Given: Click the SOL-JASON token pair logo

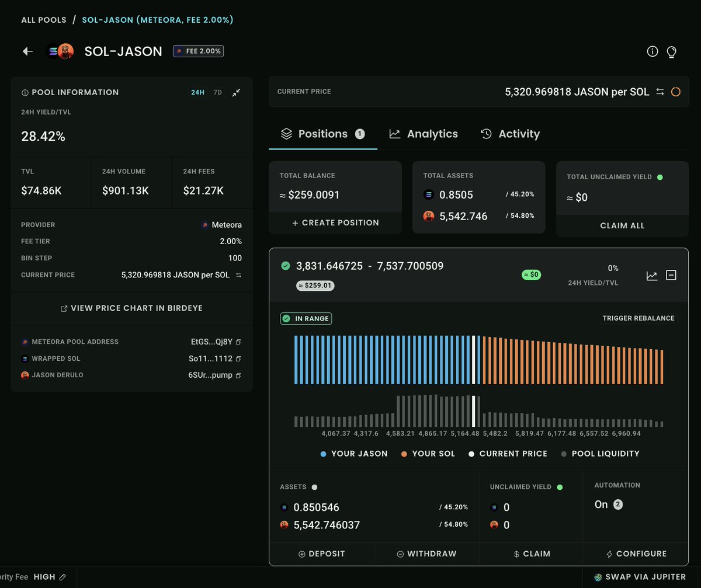Looking at the screenshot, I should (x=60, y=51).
